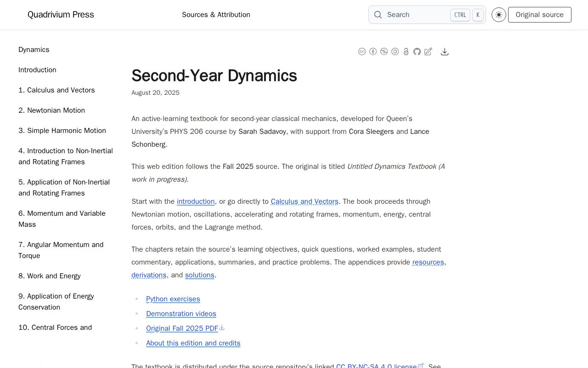Toggle the light/dark theme sun button
Viewport: 588px width, 368px height.
[x=499, y=15]
